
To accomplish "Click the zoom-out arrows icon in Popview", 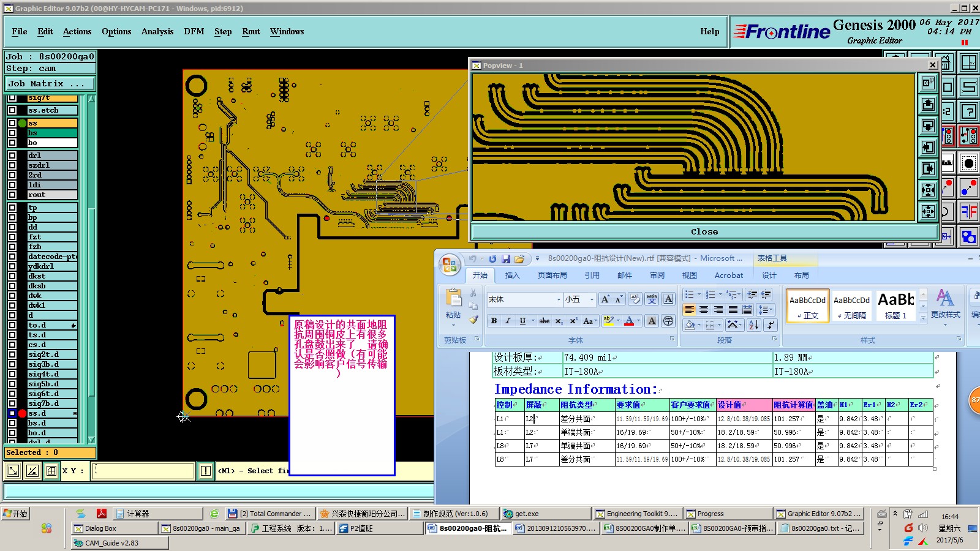I will point(928,211).
